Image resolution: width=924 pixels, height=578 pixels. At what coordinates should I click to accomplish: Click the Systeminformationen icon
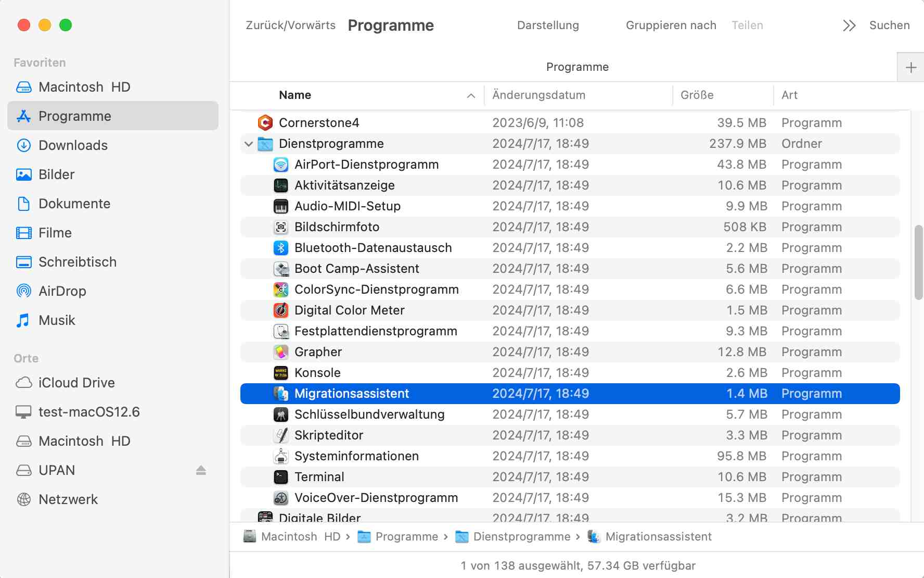tap(281, 456)
